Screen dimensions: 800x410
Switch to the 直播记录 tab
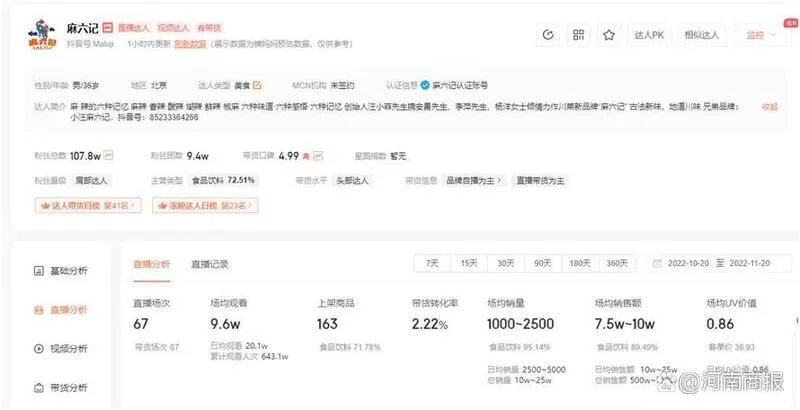coord(210,264)
